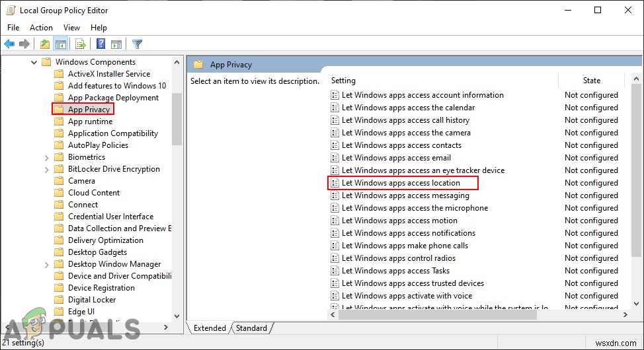Switch to the Standard tab
This screenshot has width=644, height=350.
pos(251,328)
